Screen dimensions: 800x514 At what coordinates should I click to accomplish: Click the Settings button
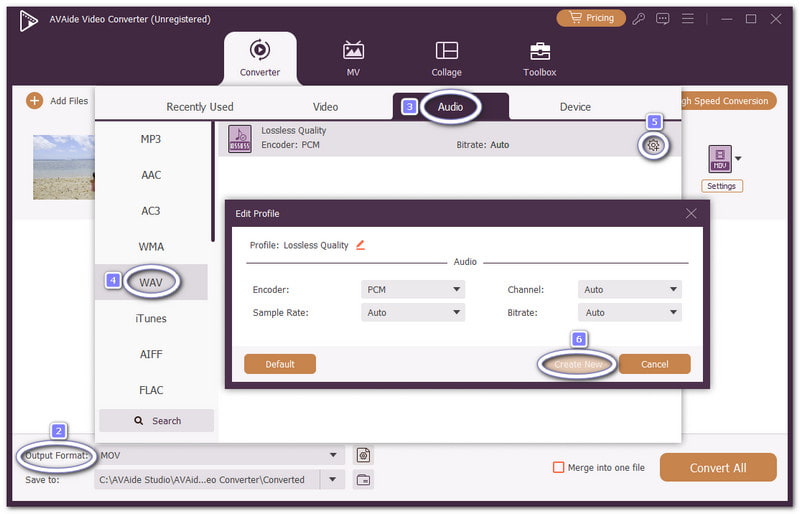point(721,186)
